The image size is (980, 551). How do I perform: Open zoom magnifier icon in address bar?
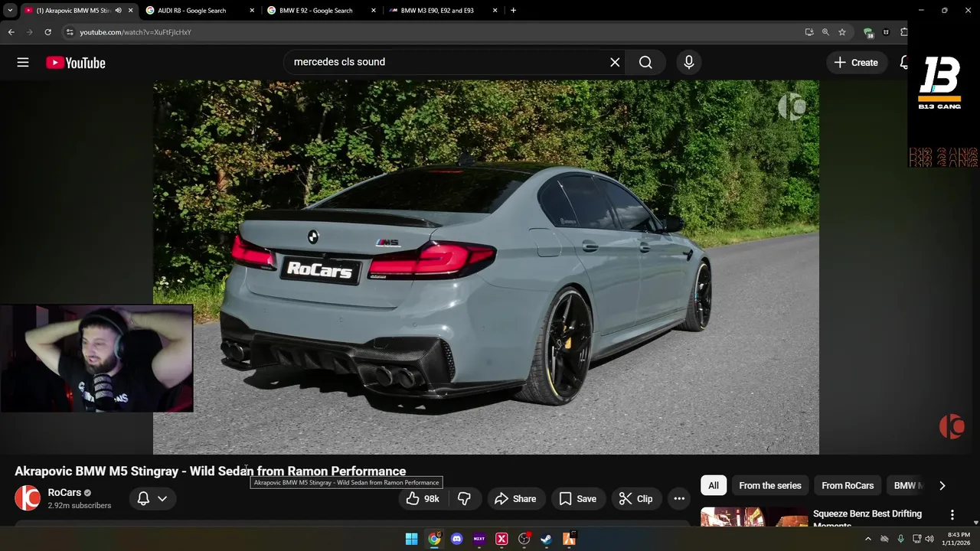(825, 32)
